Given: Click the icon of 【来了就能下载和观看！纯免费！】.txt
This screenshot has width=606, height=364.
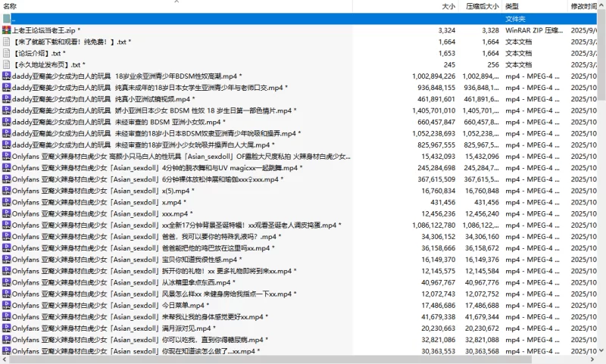Looking at the screenshot, I should (7, 42).
